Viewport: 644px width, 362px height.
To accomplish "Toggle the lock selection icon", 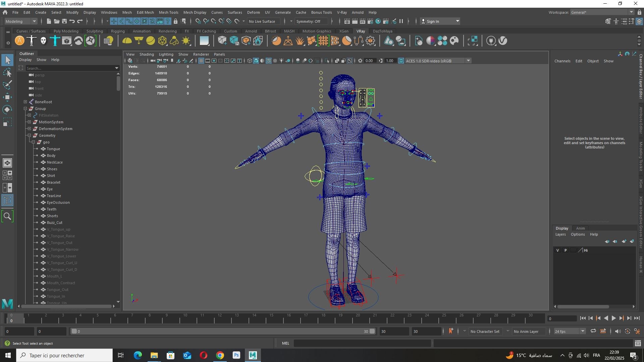I will point(175,21).
